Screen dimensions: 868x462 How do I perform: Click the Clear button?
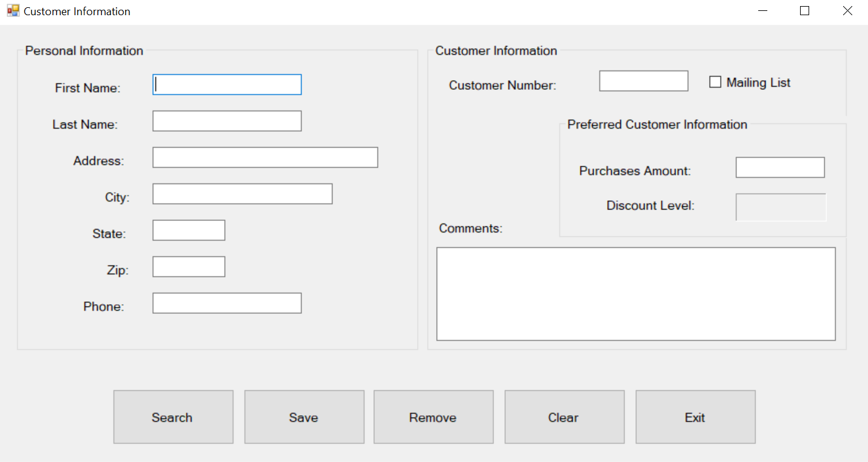coord(564,417)
